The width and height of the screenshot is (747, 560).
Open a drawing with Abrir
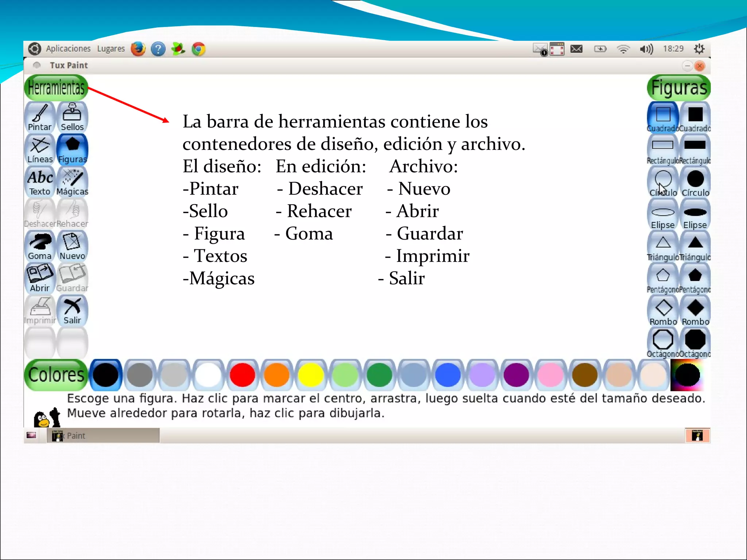[x=40, y=278]
